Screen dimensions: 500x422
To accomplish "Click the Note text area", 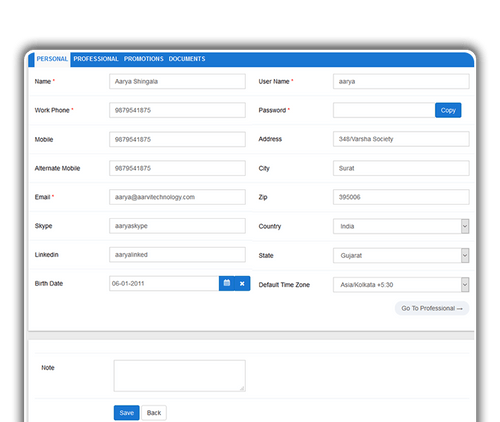I will (x=180, y=376).
